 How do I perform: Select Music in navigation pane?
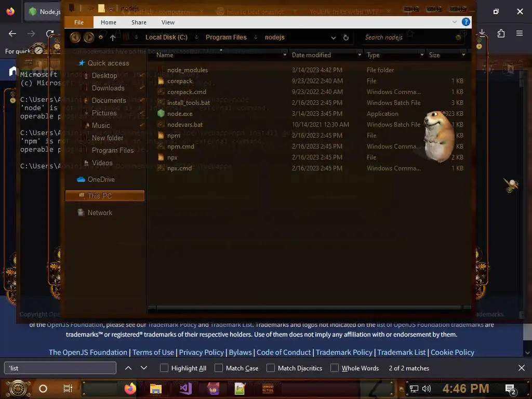pos(101,126)
